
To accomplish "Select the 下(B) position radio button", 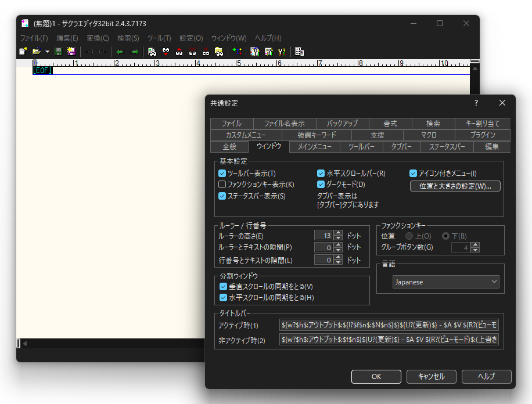I will [x=446, y=236].
